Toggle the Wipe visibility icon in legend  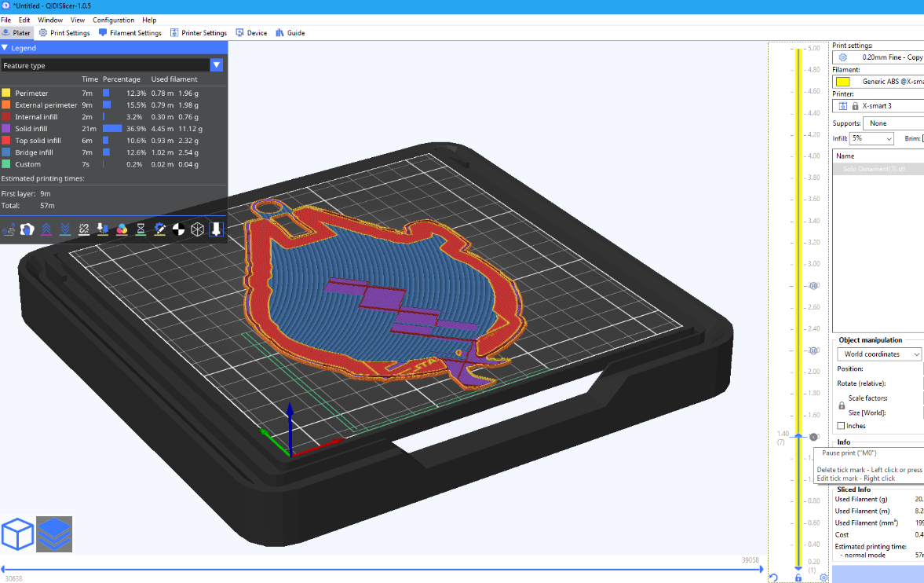pyautogui.click(x=27, y=229)
